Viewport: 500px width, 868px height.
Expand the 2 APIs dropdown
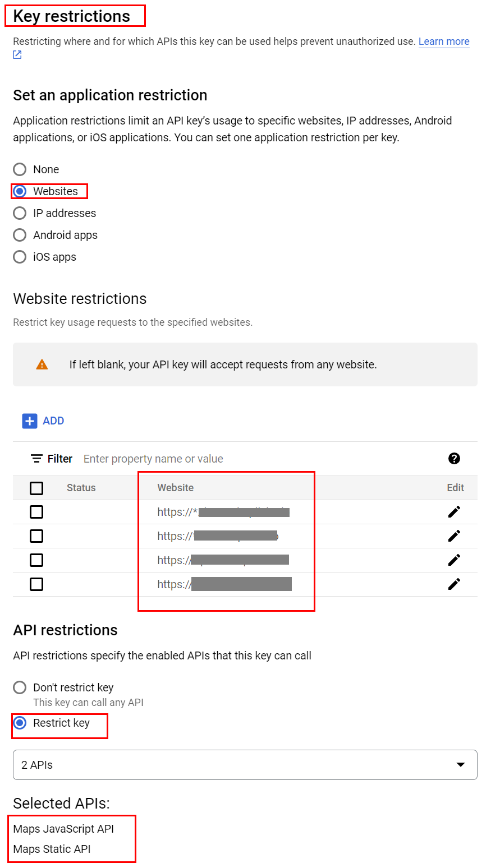point(245,765)
